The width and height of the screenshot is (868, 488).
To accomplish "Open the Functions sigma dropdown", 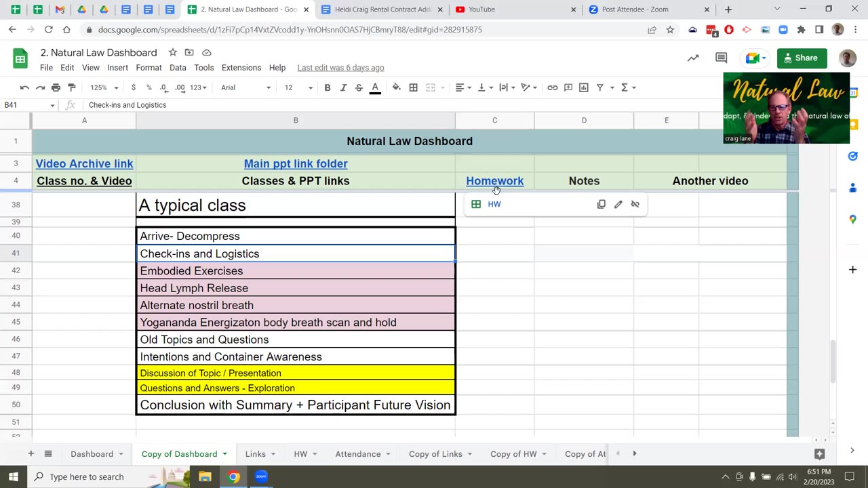I will tap(629, 87).
